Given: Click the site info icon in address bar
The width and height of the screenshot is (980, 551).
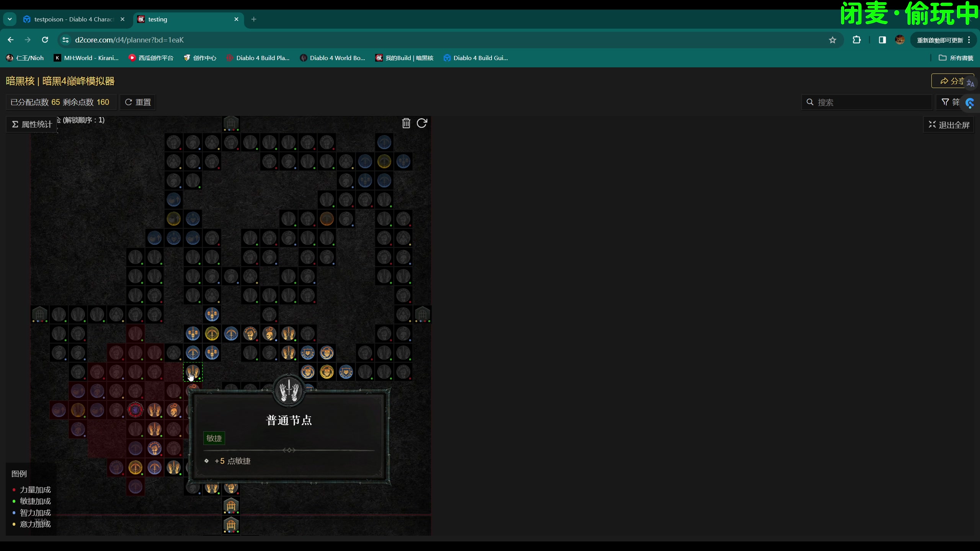Looking at the screenshot, I should click(65, 40).
